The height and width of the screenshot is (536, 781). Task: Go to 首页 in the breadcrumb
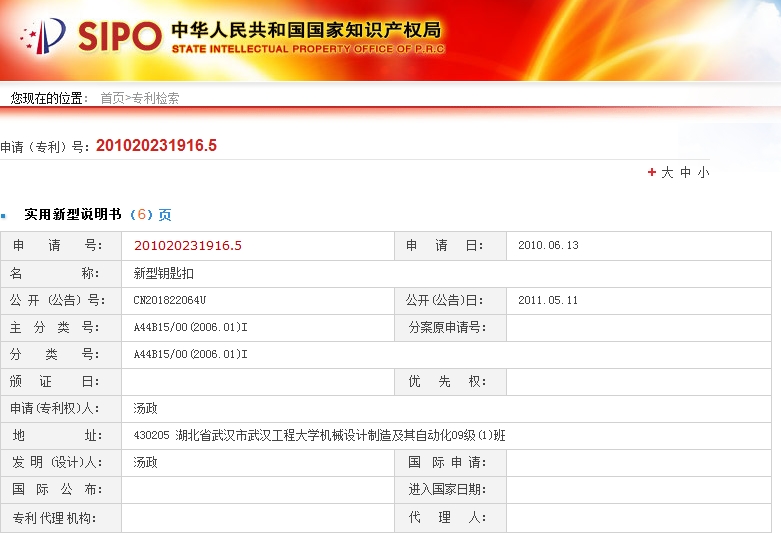point(112,98)
